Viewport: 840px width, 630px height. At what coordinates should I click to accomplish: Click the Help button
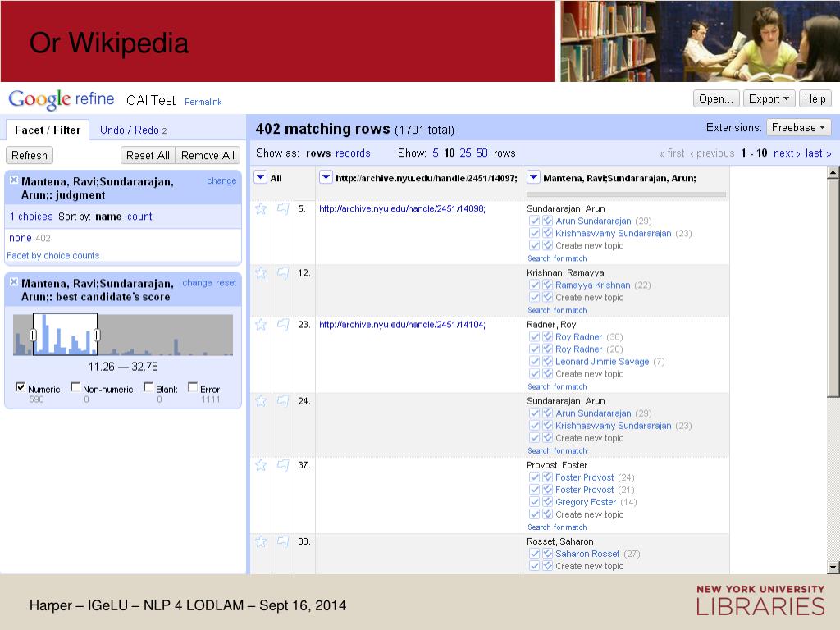(815, 99)
